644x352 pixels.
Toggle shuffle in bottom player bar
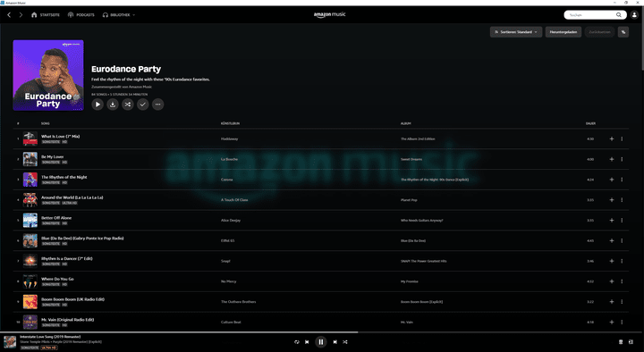[345, 342]
